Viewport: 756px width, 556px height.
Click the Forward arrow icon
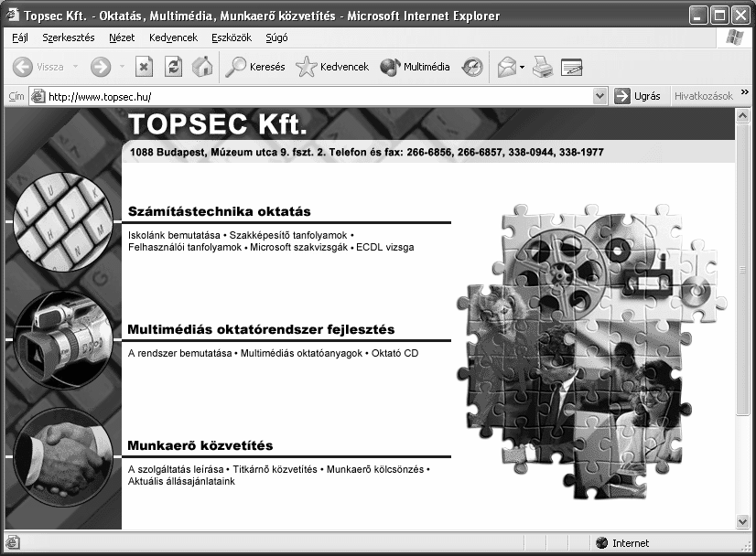[101, 67]
